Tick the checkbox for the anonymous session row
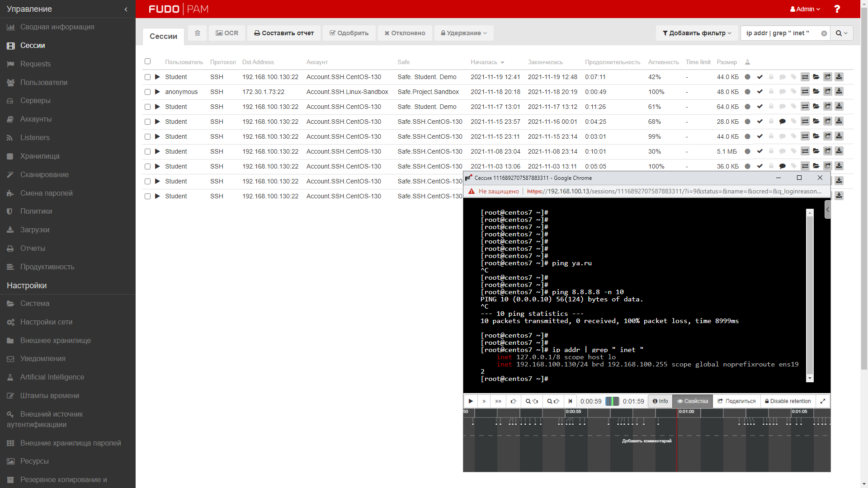This screenshot has height=488, width=868. tap(147, 92)
